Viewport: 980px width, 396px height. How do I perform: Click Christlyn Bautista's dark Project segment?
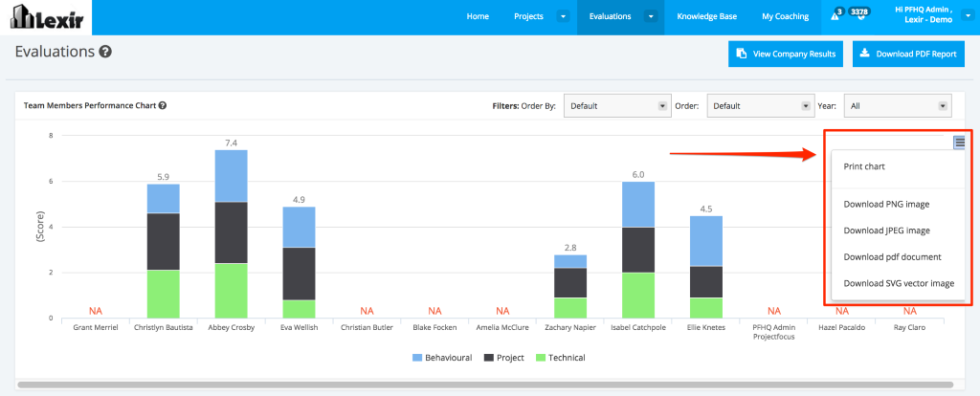[163, 242]
